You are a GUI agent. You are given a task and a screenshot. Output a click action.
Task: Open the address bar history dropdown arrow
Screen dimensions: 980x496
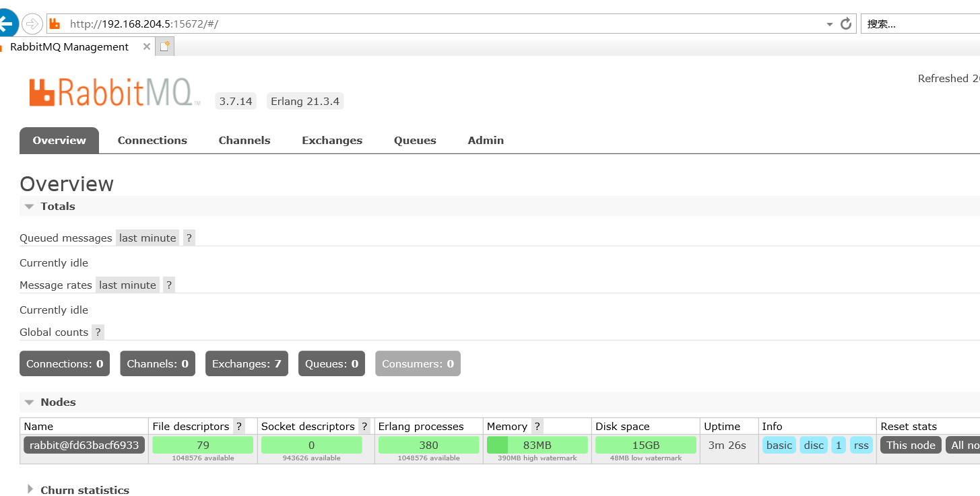click(x=830, y=24)
